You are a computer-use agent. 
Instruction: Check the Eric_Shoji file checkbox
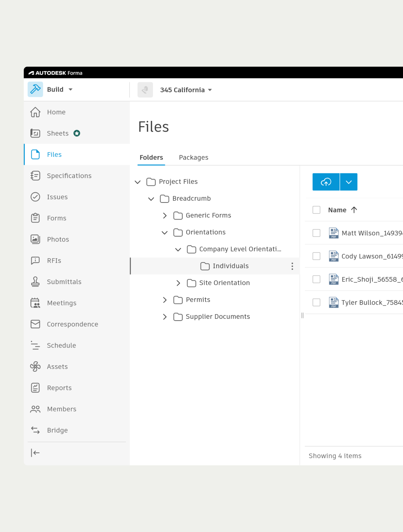(x=316, y=279)
